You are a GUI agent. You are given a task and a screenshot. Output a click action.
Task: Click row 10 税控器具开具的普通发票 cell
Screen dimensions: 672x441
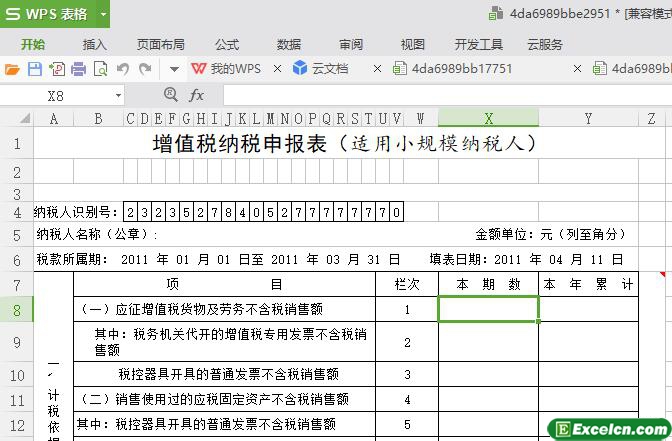click(224, 375)
